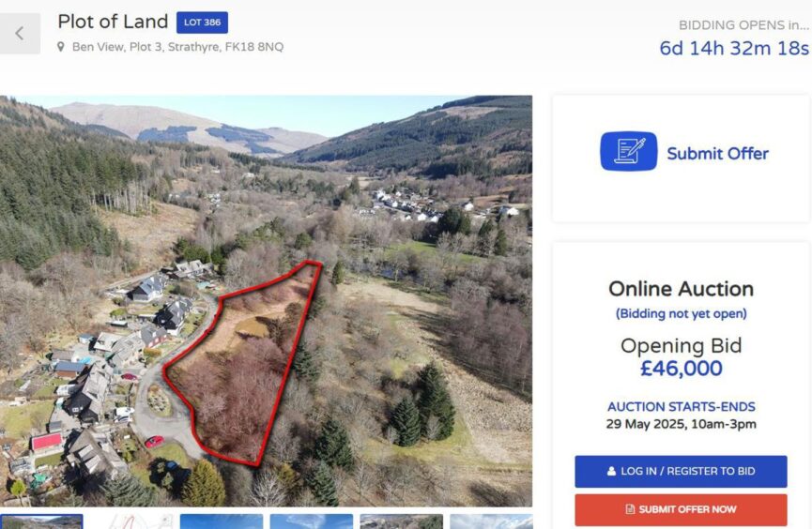Click the £46,000 opening bid amount
This screenshot has width=812, height=529.
click(681, 369)
